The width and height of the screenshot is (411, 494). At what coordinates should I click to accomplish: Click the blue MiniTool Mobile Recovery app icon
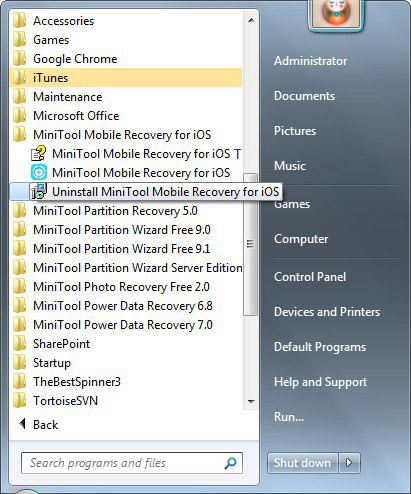click(39, 172)
